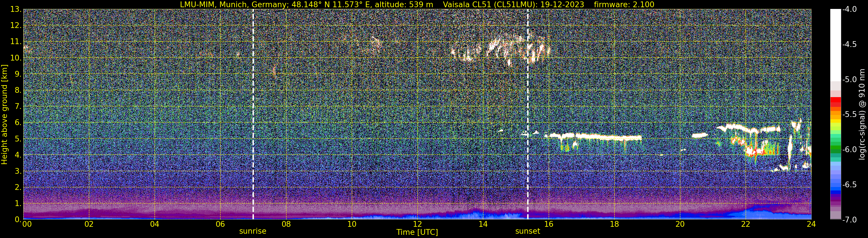The height and width of the screenshot is (238, 868).
Task: Click the x-axis tick label '00'
Action: point(27,224)
